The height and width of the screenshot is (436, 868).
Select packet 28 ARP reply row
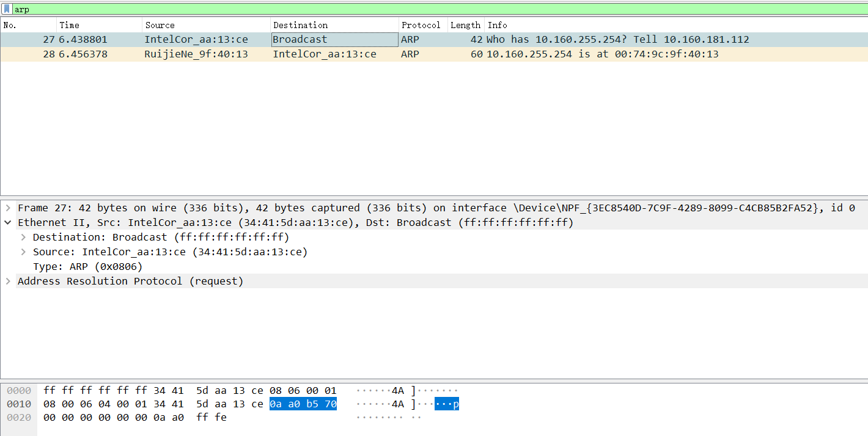[434, 54]
